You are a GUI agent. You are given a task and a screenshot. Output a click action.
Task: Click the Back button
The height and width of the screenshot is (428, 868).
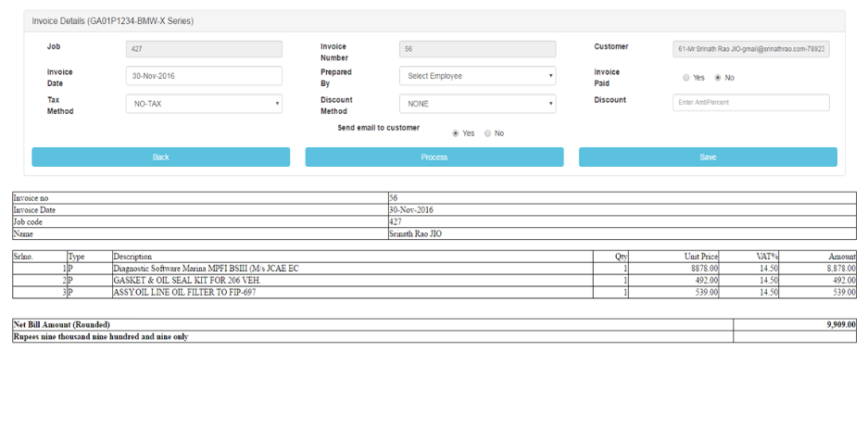click(160, 157)
